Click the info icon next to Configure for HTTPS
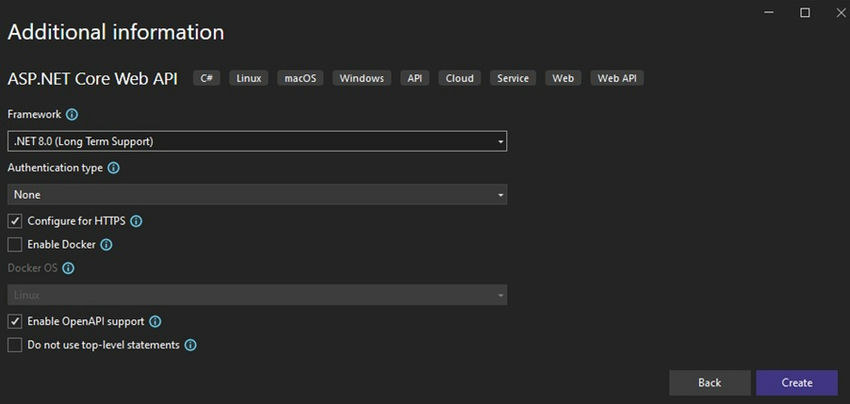The height and width of the screenshot is (404, 850). (136, 221)
